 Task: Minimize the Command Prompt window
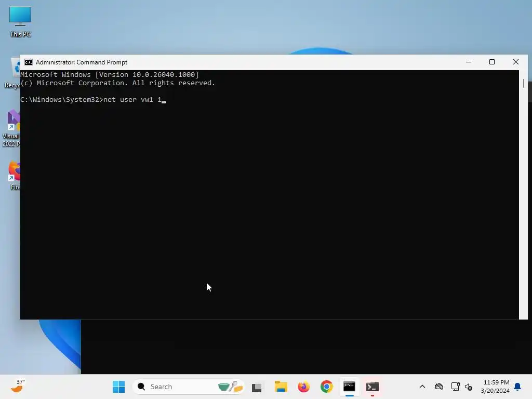469,62
